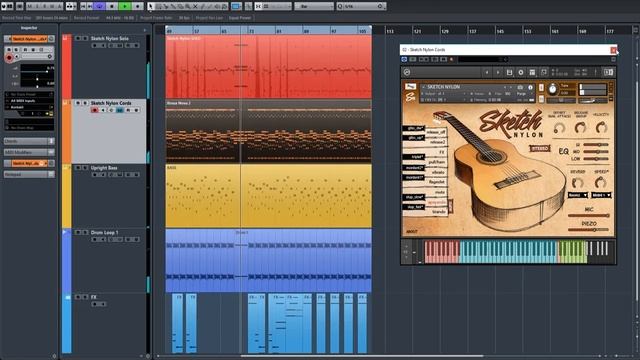The height and width of the screenshot is (360, 640).
Task: Click the Kontakt save disk icon
Action: click(x=509, y=72)
